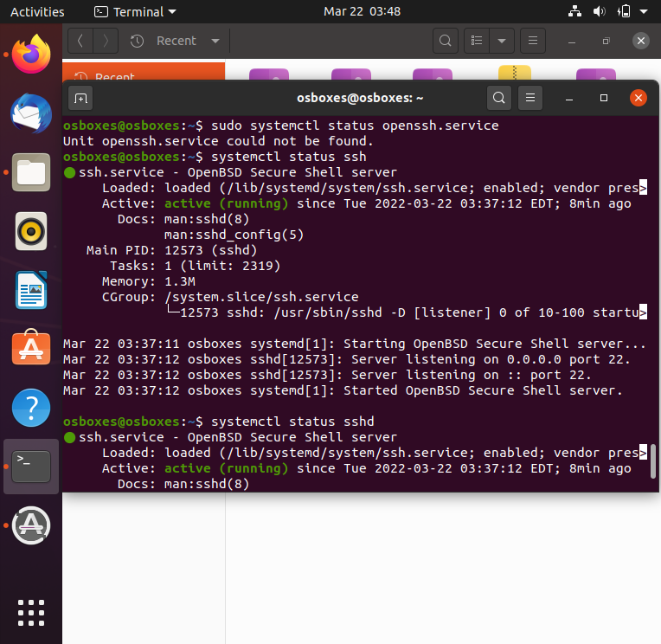
Task: Open the Terminal app menu in top bar
Action: (x=135, y=12)
